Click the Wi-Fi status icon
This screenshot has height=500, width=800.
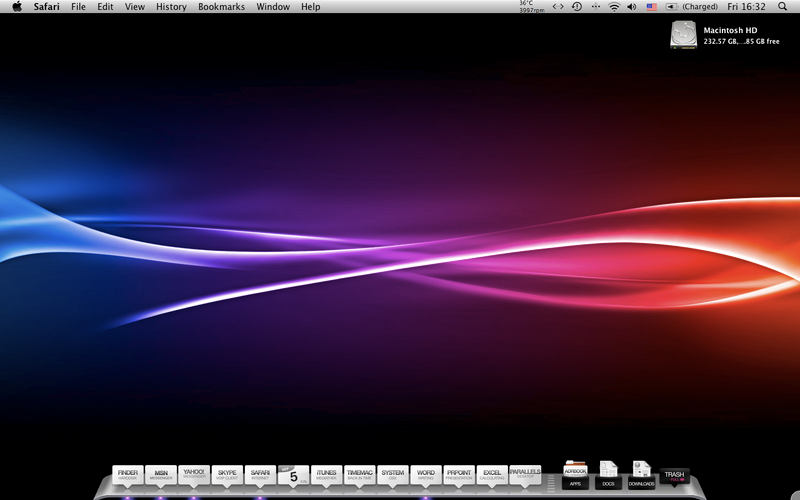pos(613,7)
